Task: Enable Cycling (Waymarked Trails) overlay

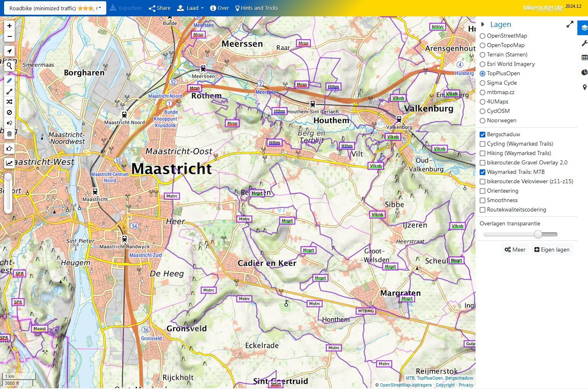Action: (x=483, y=144)
